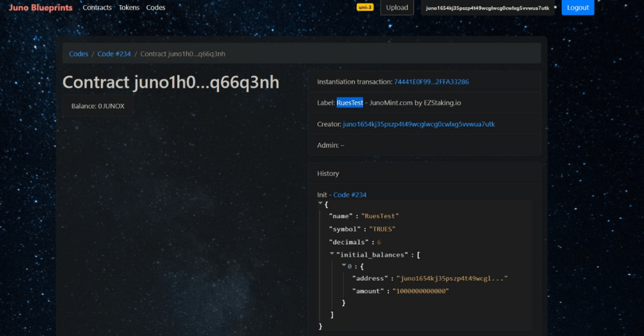Viewport: 644px width, 336px height.
Task: Click the truncated address value in JSON
Action: click(453, 279)
